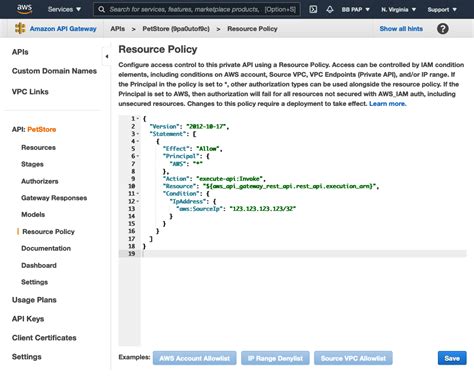Click the Amazon API Gateway service icon

[x=20, y=29]
